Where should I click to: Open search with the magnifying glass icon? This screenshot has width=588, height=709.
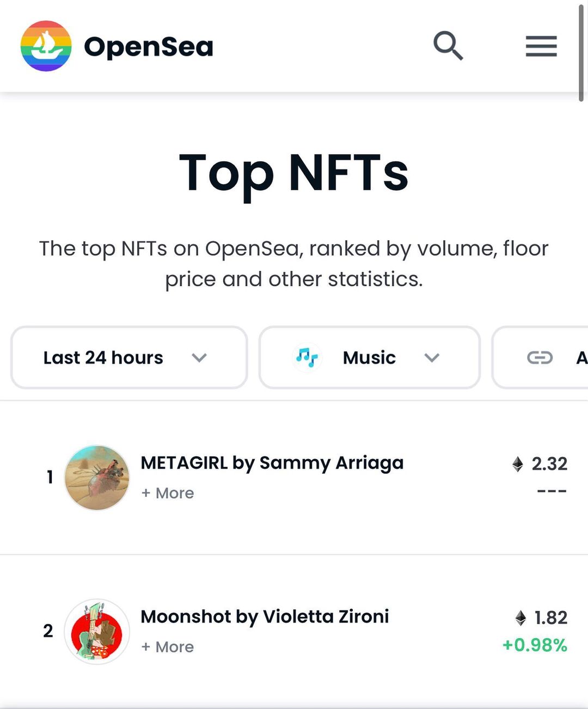point(448,46)
